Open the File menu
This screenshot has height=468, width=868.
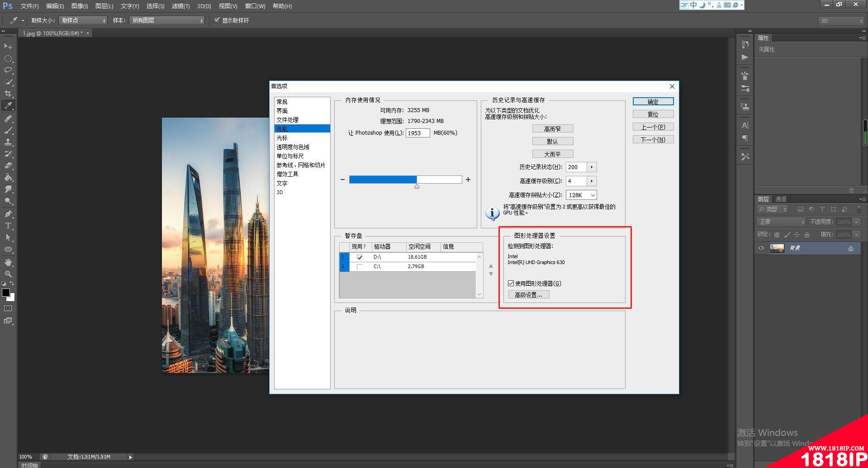tap(29, 6)
